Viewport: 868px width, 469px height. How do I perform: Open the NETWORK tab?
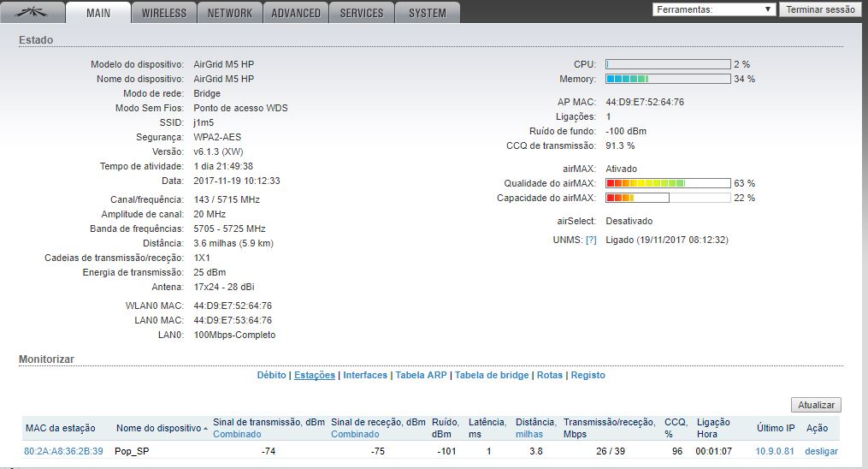(230, 13)
